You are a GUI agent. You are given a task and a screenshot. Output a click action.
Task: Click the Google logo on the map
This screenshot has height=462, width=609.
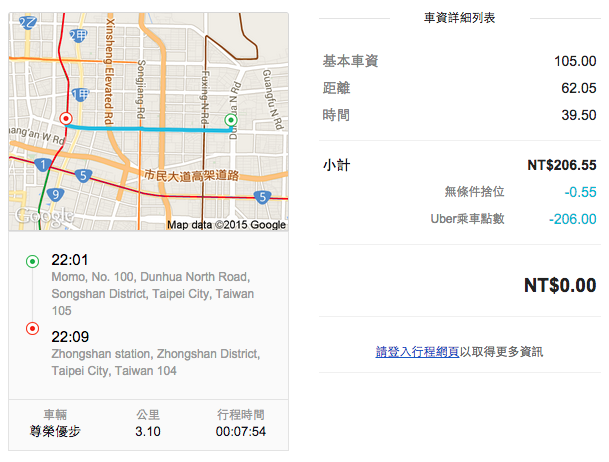coord(44,215)
